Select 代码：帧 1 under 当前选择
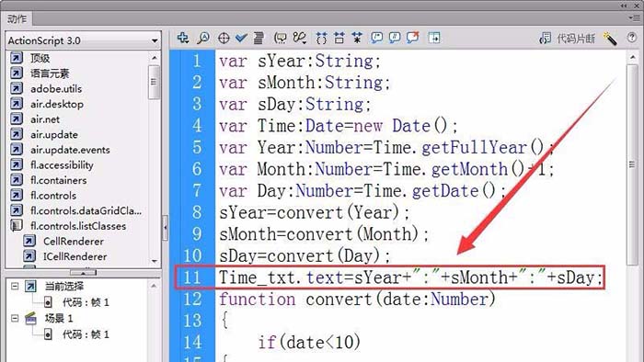The width and height of the screenshot is (644, 362). [86, 302]
